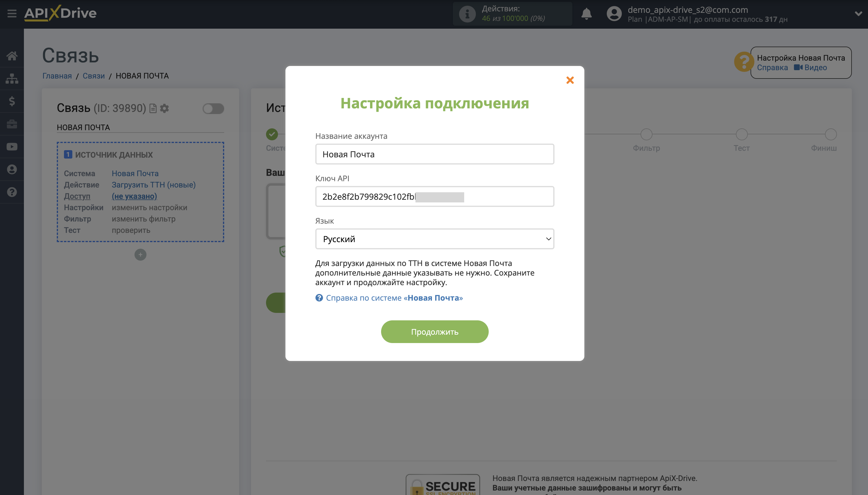Click the Продолжить button

pyautogui.click(x=435, y=331)
